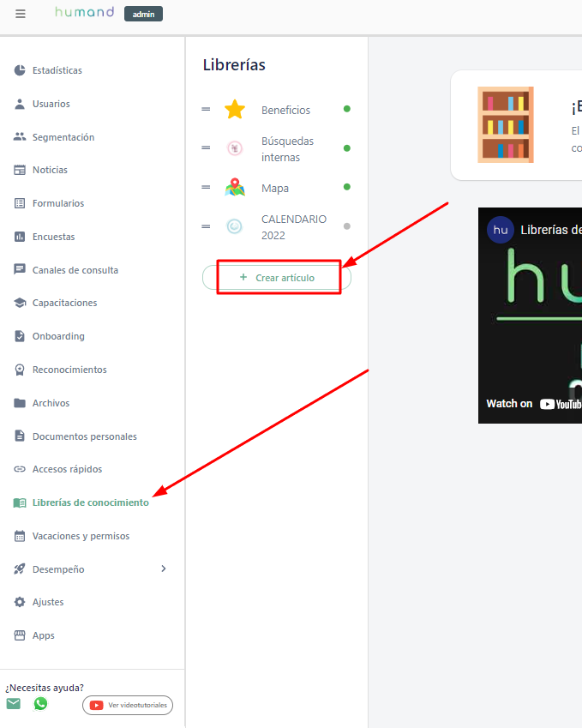
Task: Toggle the green status dot for Beneficios
Action: (347, 109)
